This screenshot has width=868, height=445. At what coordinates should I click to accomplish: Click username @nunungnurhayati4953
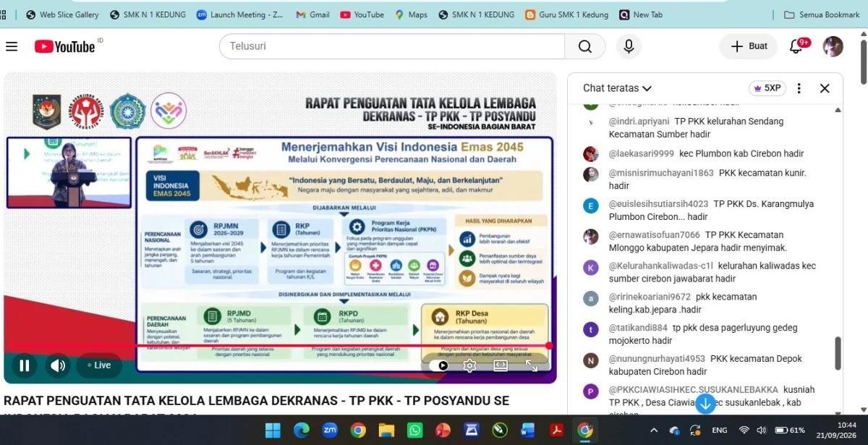[657, 359]
